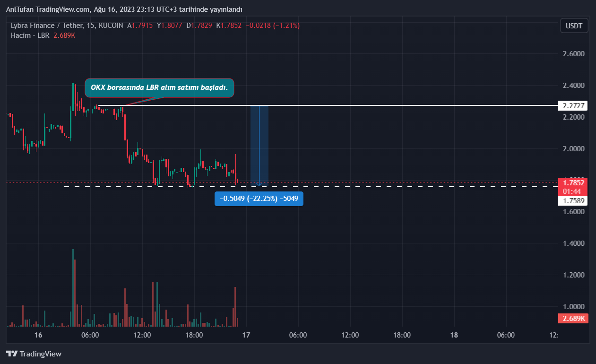Image resolution: width=596 pixels, height=364 pixels.
Task: Click the TradingView logo icon
Action: coord(12,354)
